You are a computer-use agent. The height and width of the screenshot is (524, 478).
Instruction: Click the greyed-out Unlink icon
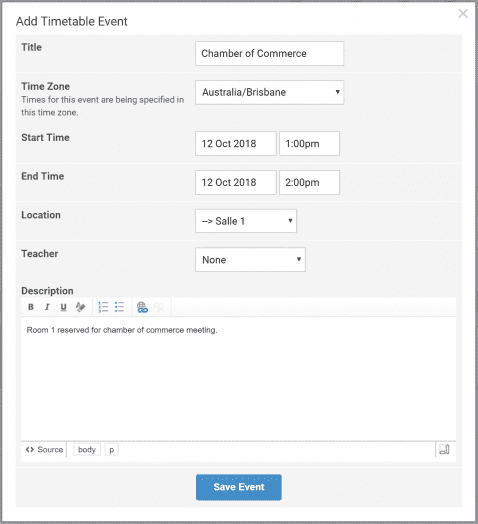pos(159,307)
